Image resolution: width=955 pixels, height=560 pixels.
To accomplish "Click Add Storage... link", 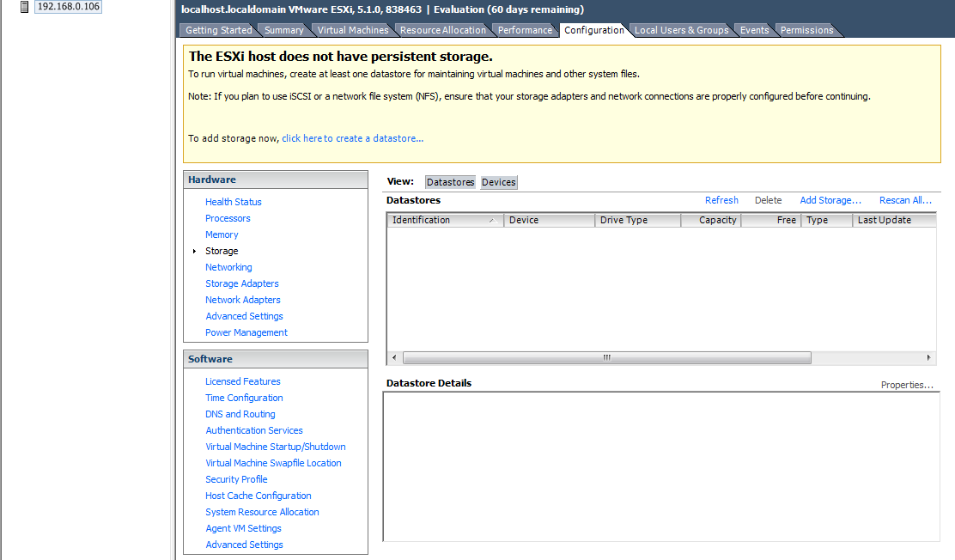I will tap(830, 200).
